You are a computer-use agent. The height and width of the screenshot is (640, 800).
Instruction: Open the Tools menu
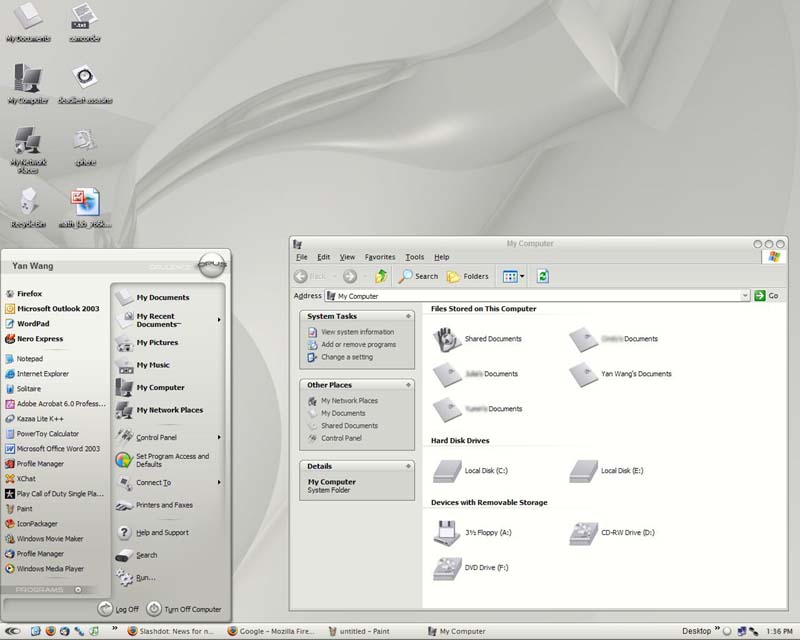(414, 257)
